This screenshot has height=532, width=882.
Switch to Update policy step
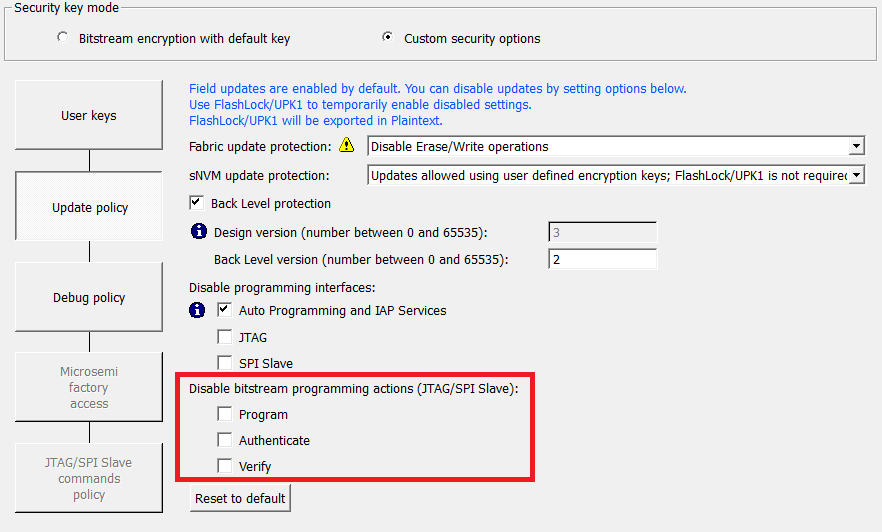(89, 208)
